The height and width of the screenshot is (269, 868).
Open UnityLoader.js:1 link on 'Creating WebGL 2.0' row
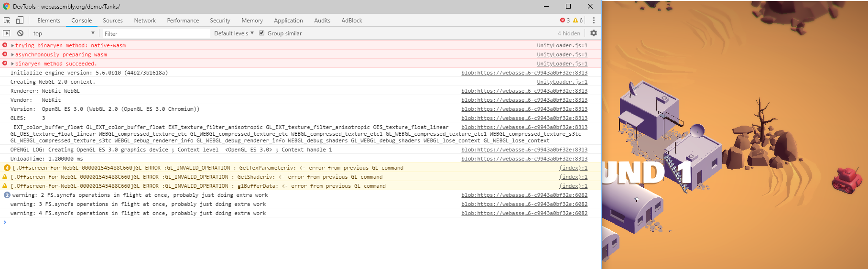pyautogui.click(x=562, y=82)
